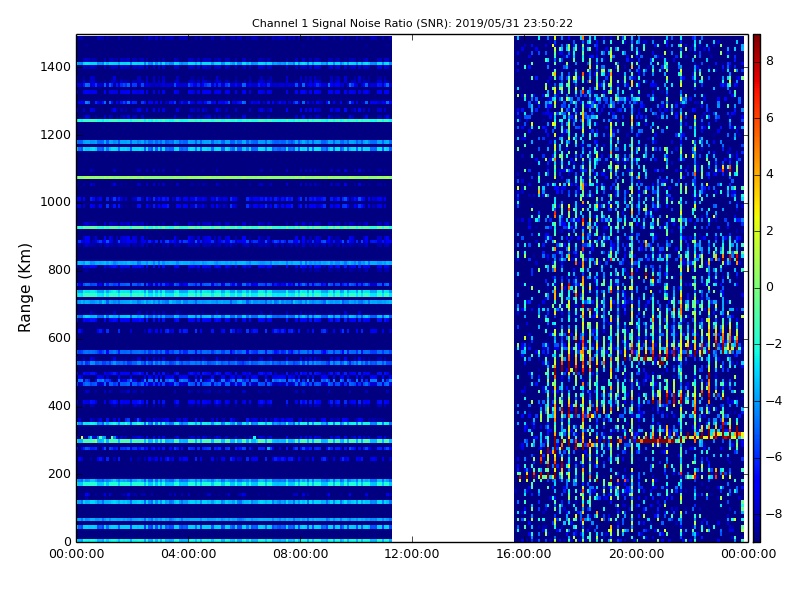
Task: Click the 1200 range tick label
Action: click(55, 135)
